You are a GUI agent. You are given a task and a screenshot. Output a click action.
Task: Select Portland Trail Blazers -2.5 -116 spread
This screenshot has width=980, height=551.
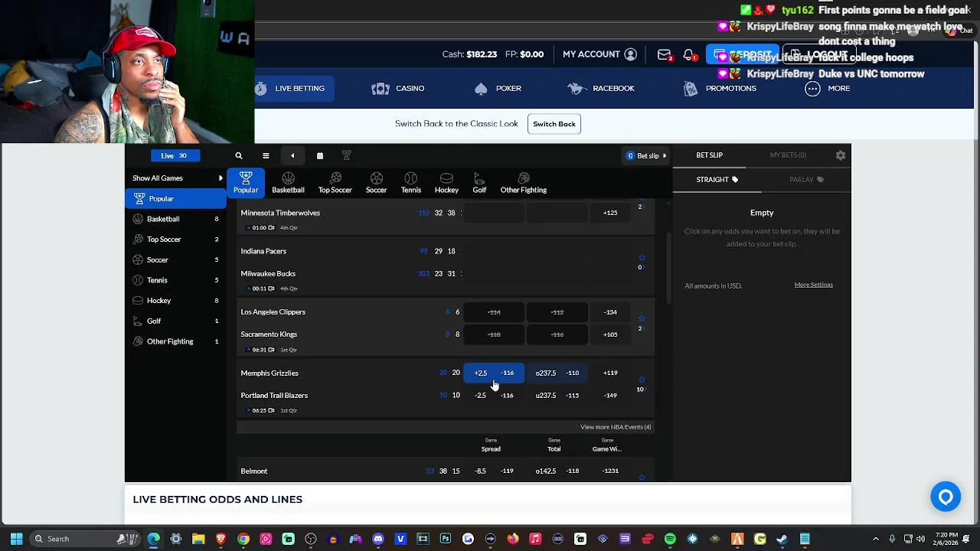click(494, 396)
